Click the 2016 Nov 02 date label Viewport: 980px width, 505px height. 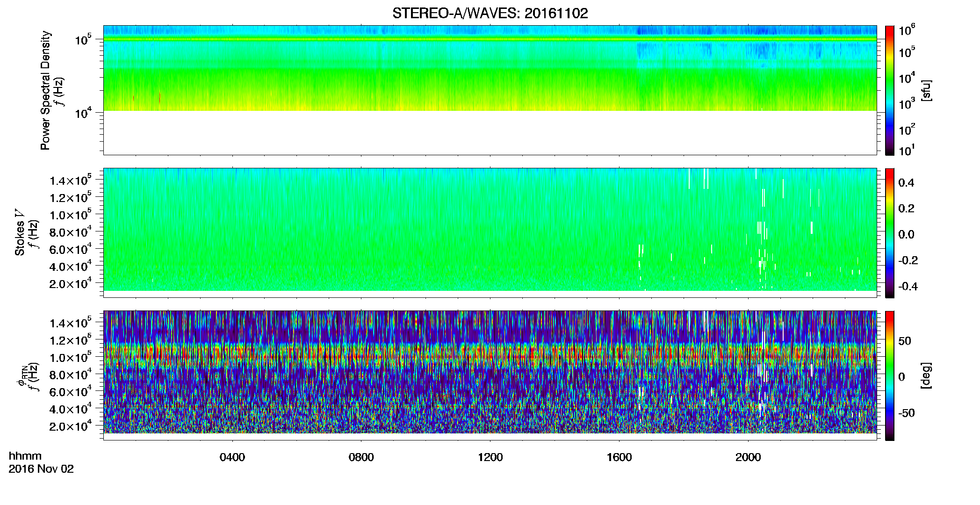coord(41,469)
